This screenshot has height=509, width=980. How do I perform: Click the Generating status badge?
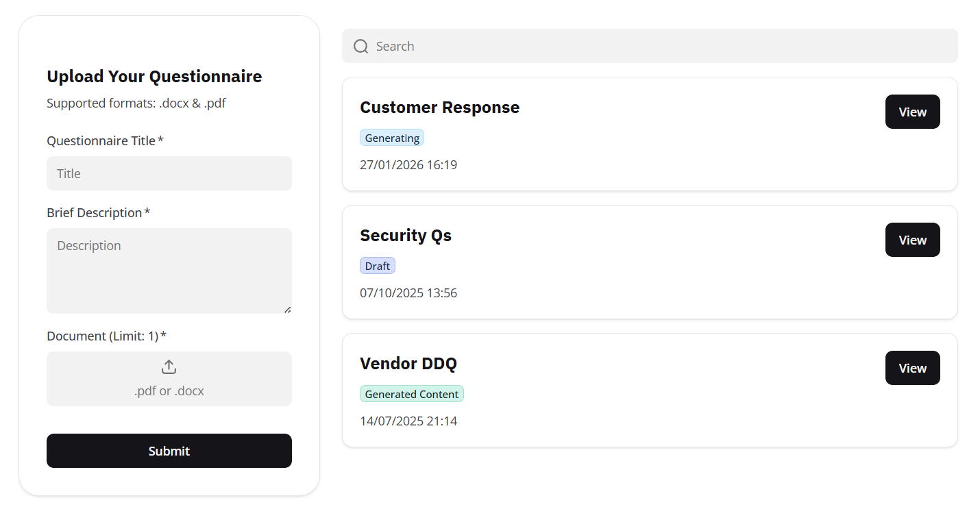coord(392,138)
